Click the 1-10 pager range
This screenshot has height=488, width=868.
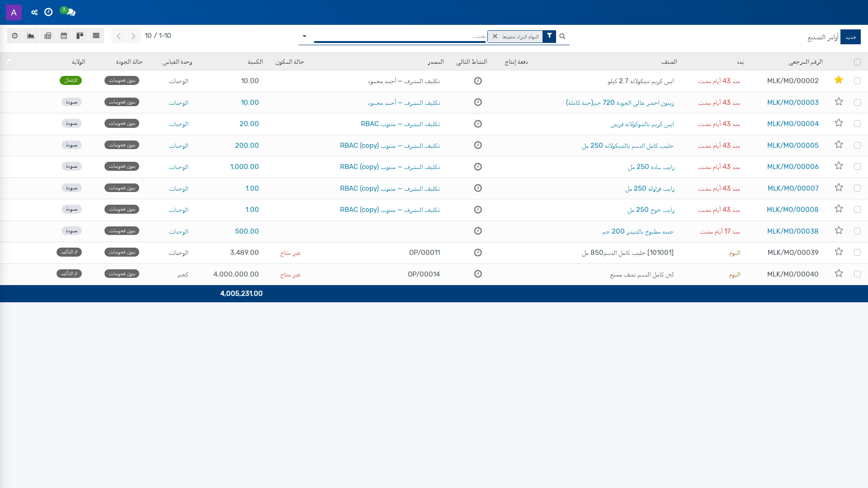[165, 36]
